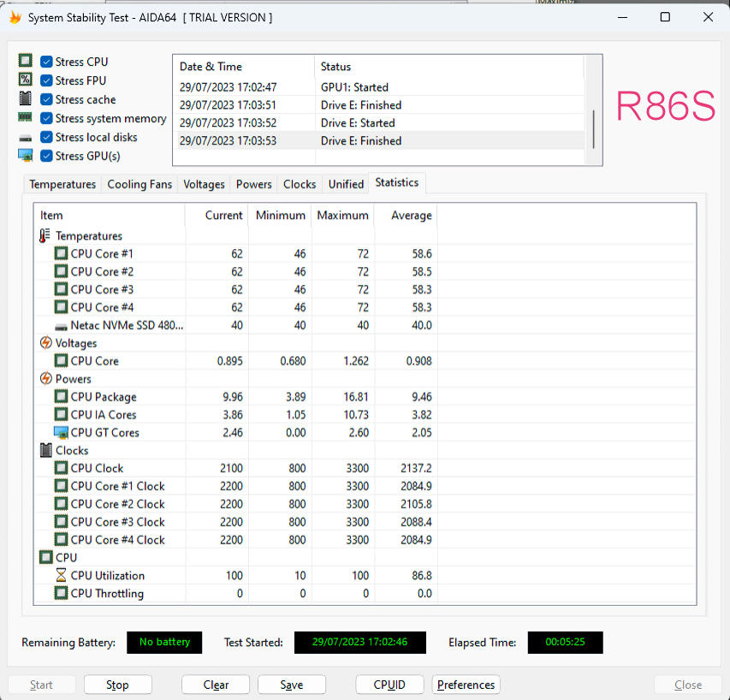The image size is (730, 700).
Task: Click the chip icon next to CPU Core #2
Action: pyautogui.click(x=61, y=271)
